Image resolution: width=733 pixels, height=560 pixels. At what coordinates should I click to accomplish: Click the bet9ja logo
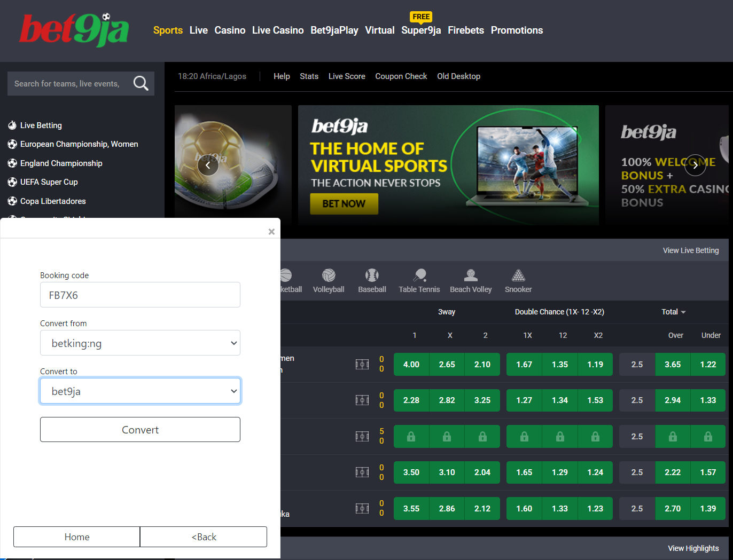(x=74, y=29)
